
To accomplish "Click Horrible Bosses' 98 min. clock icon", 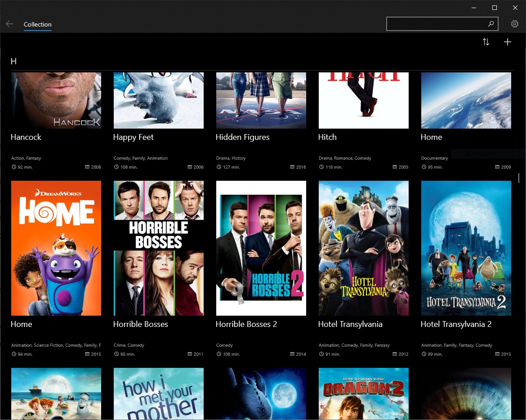I will pos(116,354).
